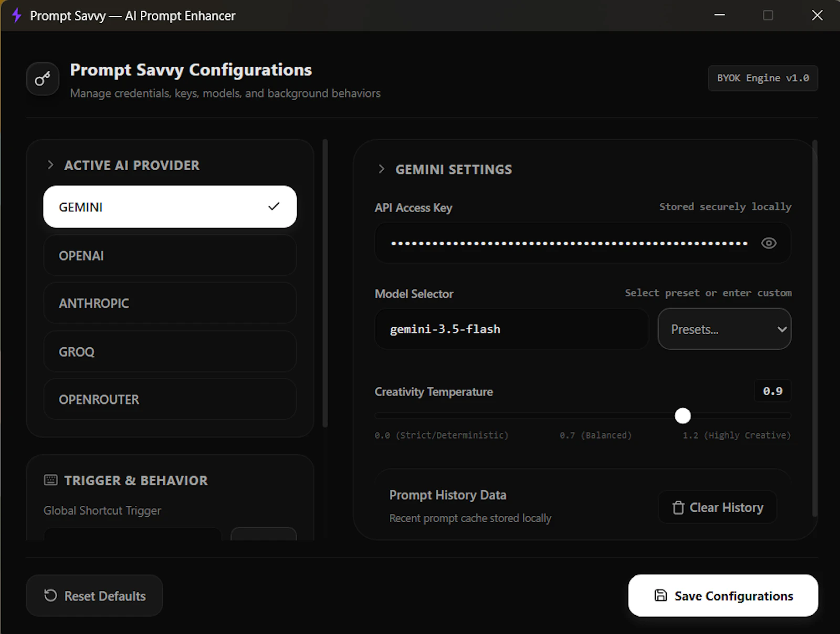This screenshot has height=634, width=840.
Task: Click Save Configurations button
Action: tap(723, 596)
